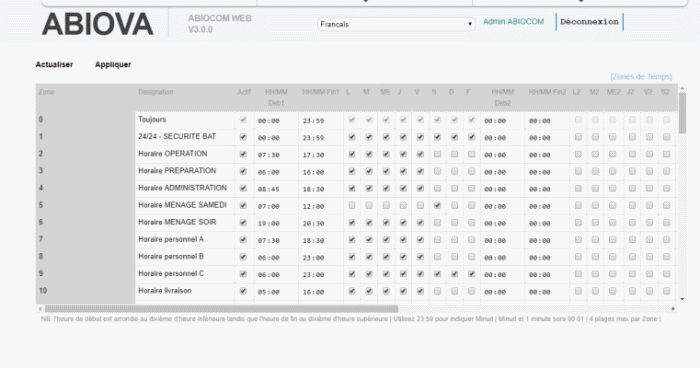The image size is (700, 368).
Task: Toggle Actif checkbox for Horaire livraison
Action: [x=243, y=291]
